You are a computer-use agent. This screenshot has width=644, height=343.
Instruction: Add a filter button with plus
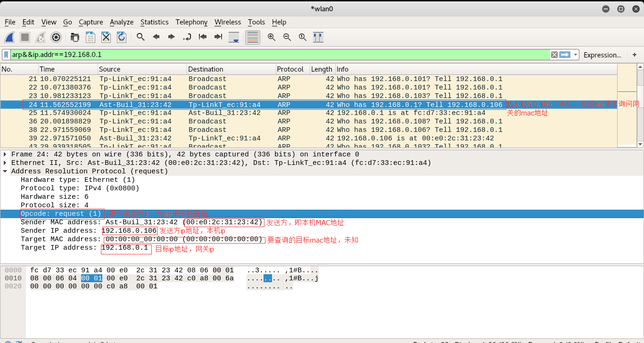[x=635, y=55]
